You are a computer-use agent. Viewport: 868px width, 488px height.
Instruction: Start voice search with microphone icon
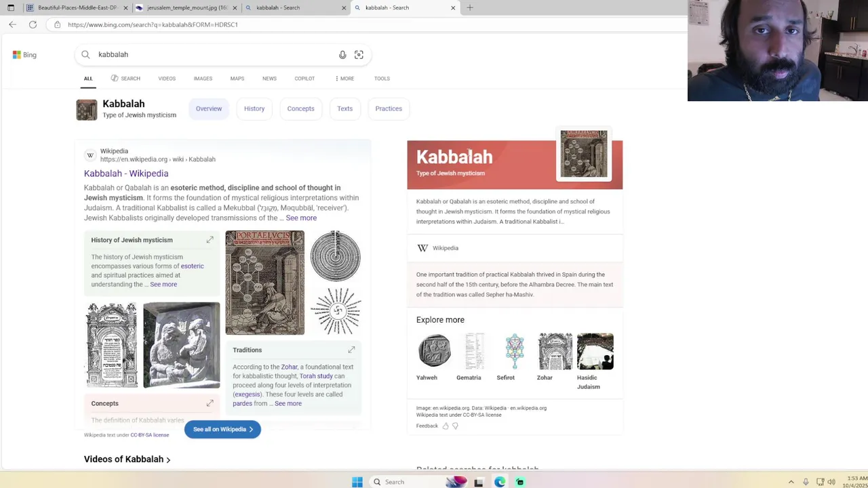tap(342, 55)
